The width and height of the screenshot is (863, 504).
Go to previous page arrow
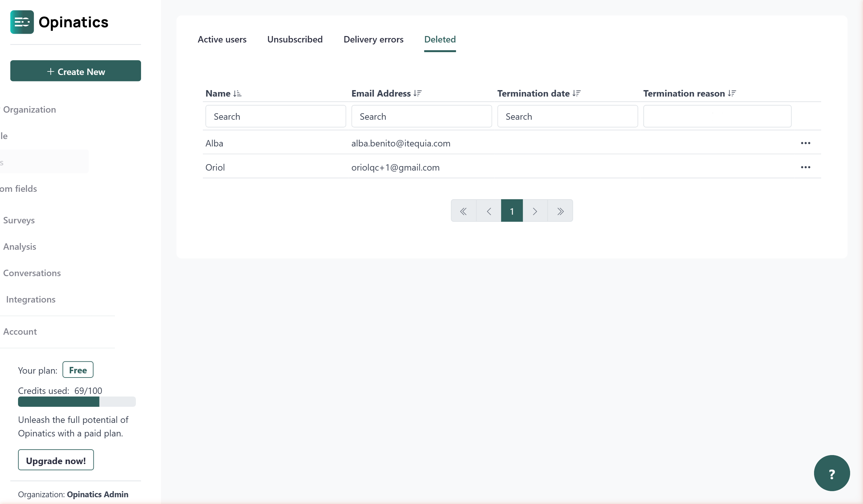coord(489,211)
